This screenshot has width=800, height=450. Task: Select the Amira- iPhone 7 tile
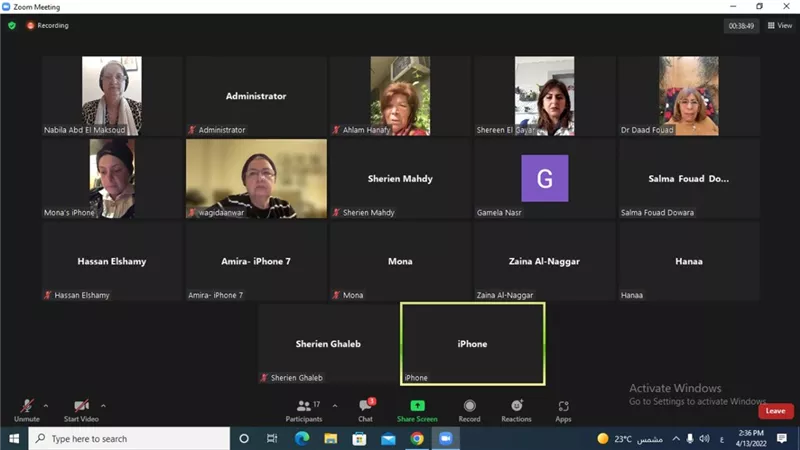click(x=256, y=261)
